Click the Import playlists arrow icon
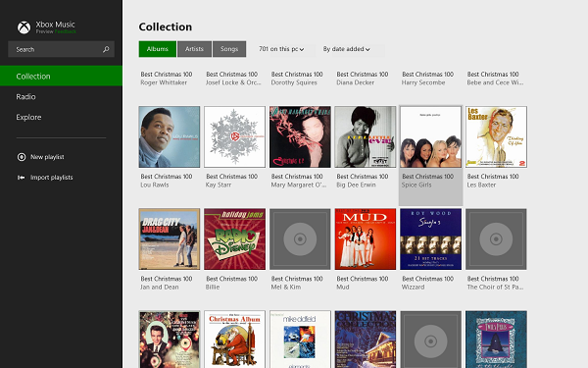Viewport: 588px width, 368px height. [22, 178]
